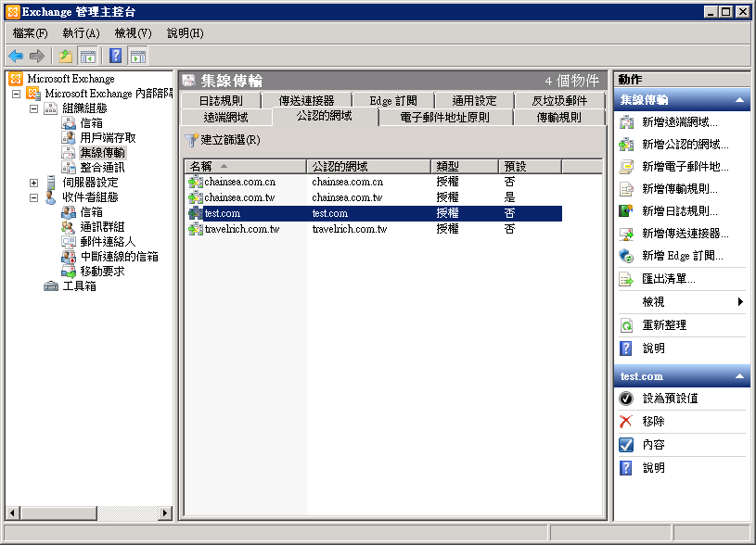Switch to the 通用設定 tab
Screen dimensions: 756x545
tap(474, 101)
